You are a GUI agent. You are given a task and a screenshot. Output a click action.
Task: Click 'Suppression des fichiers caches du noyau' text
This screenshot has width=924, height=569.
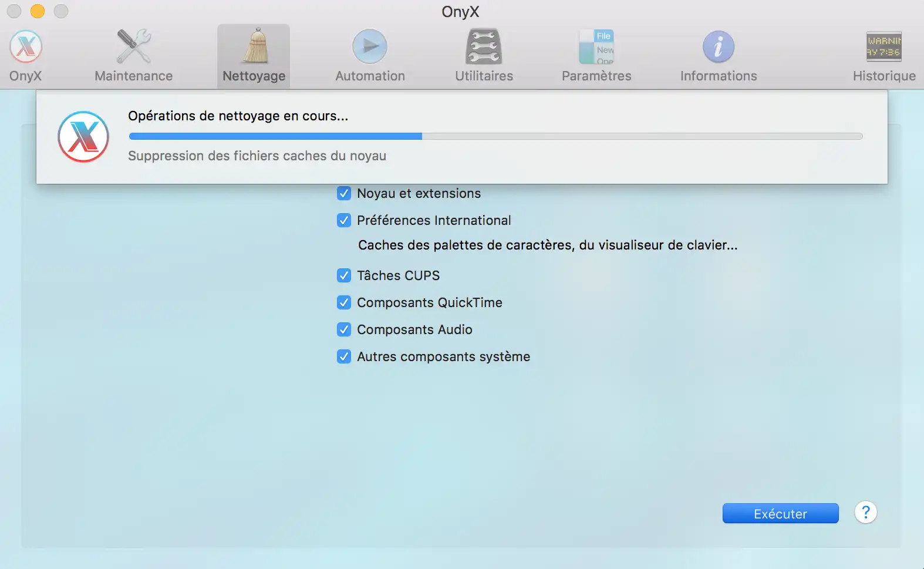pos(257,156)
